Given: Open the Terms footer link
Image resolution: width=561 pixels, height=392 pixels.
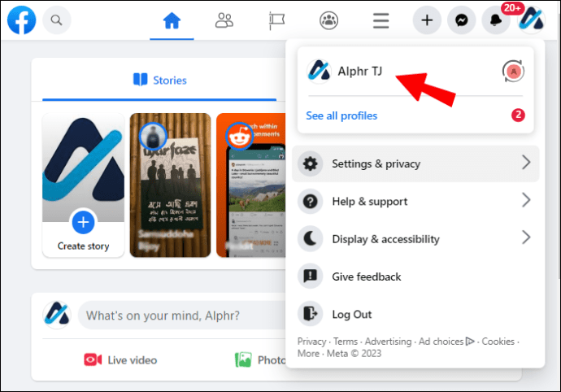Looking at the screenshot, I should (346, 342).
